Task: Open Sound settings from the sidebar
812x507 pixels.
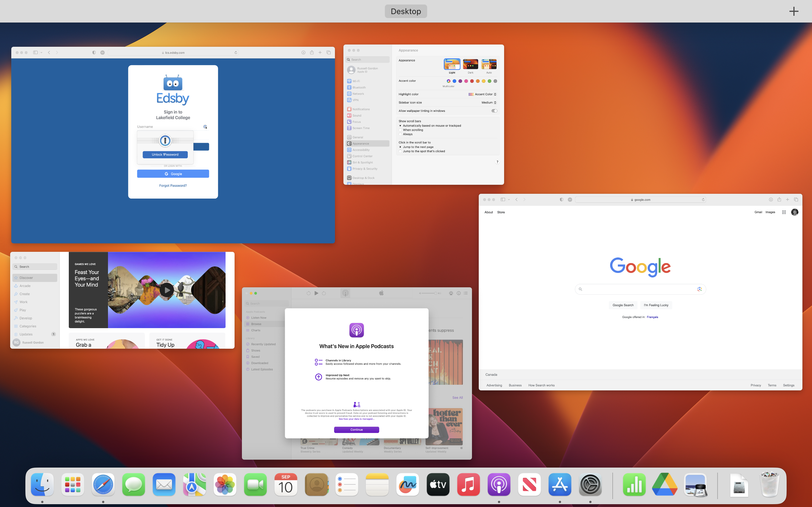Action: click(x=356, y=115)
